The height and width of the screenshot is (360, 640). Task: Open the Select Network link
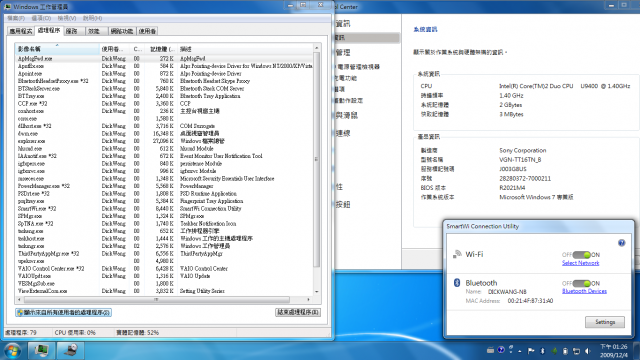click(580, 263)
